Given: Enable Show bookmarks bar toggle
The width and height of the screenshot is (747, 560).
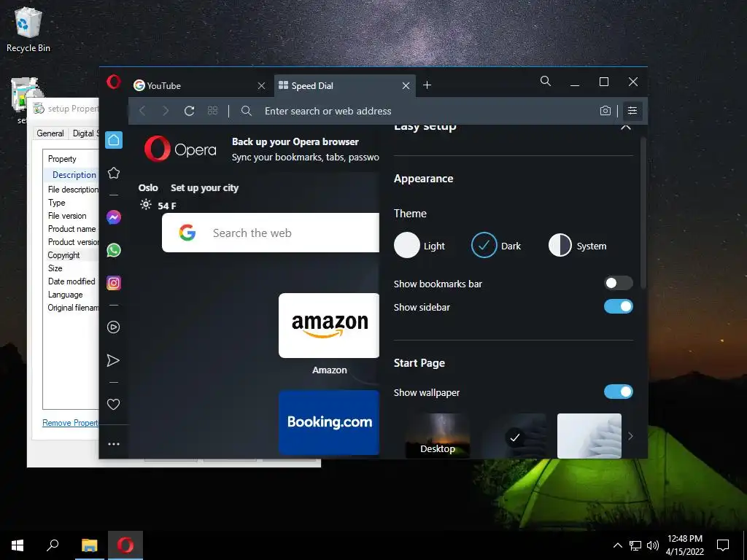Looking at the screenshot, I should (x=618, y=284).
